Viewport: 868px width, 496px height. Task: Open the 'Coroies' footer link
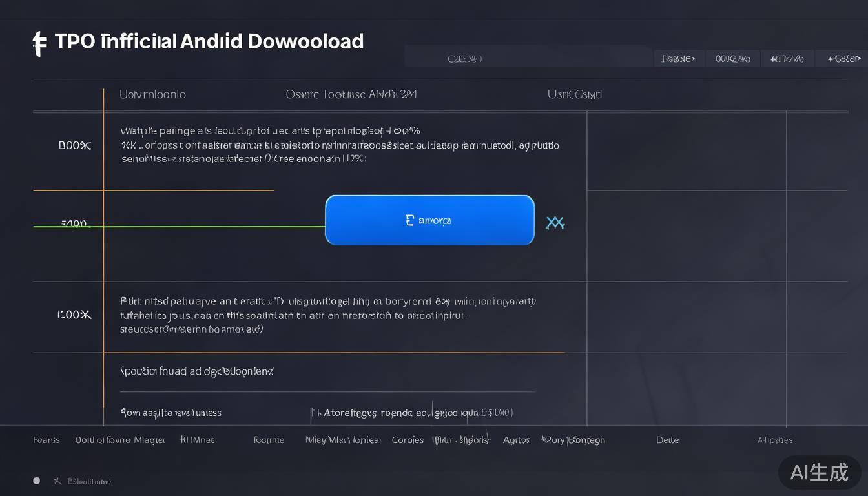point(408,440)
